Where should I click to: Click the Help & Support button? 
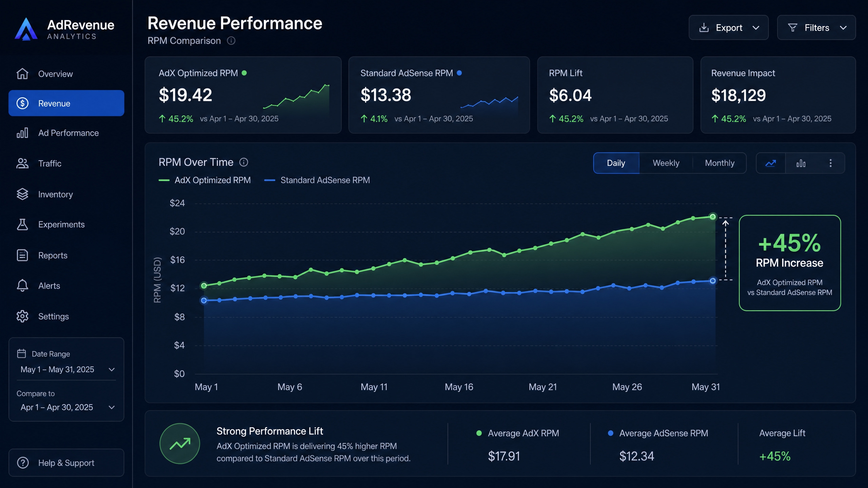tap(66, 463)
